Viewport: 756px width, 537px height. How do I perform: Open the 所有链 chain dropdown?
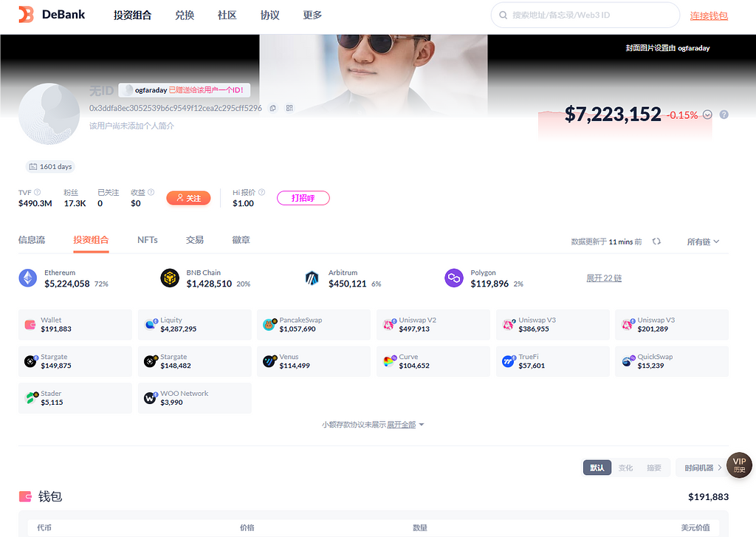point(703,242)
